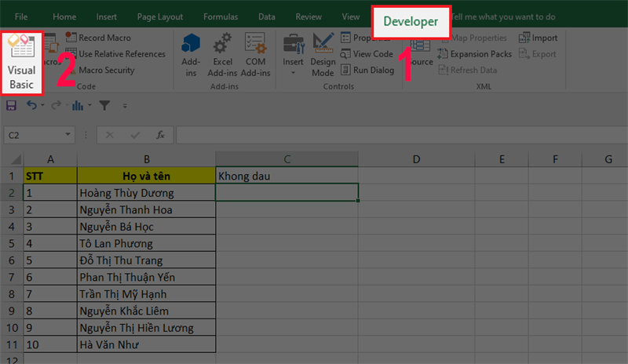The height and width of the screenshot is (364, 628).
Task: Open the Add-ins dialog
Action: tap(191, 55)
